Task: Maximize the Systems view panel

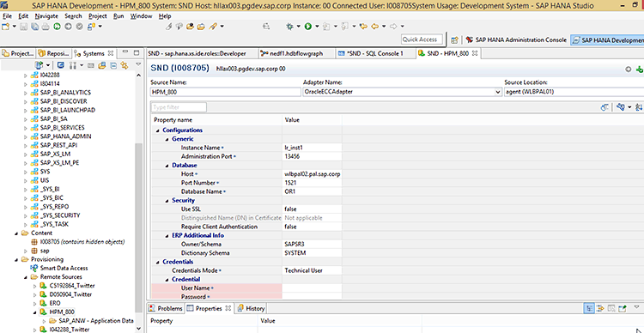Action: pyautogui.click(x=137, y=53)
